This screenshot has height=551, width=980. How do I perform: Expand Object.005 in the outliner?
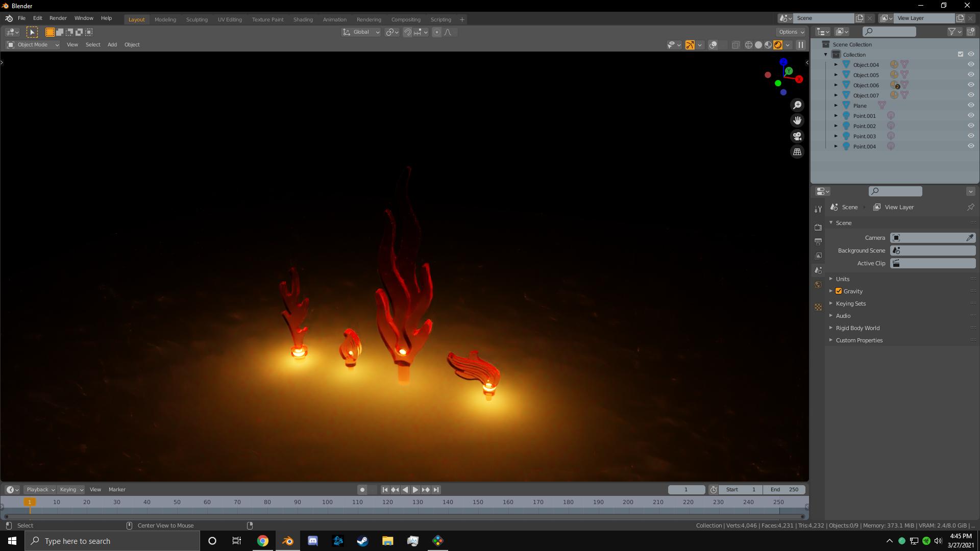pyautogui.click(x=836, y=75)
